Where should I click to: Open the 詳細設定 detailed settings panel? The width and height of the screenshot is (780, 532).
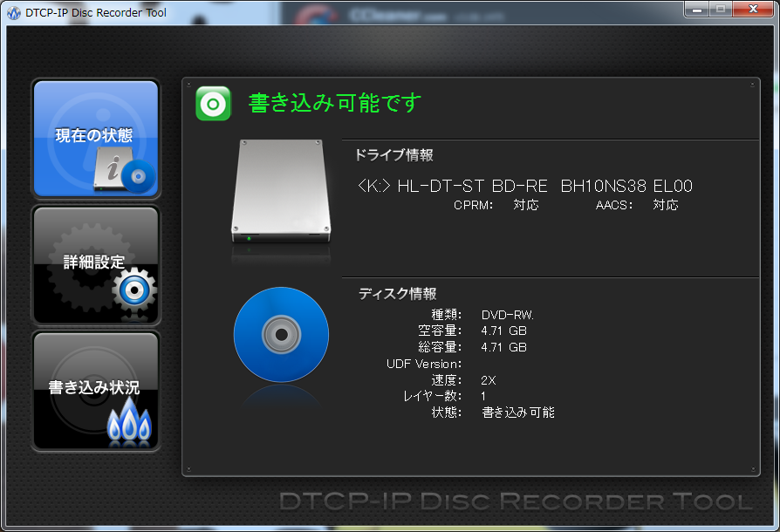(96, 265)
